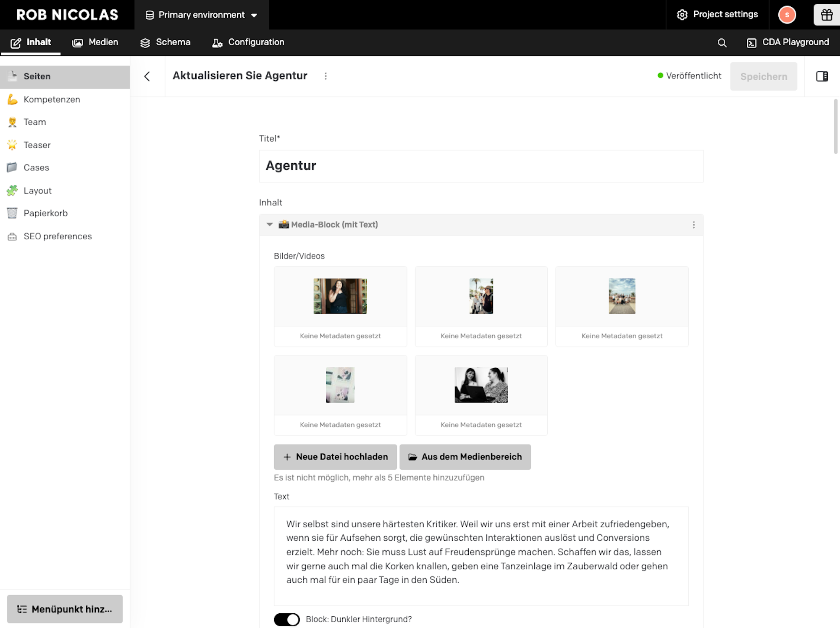Open the Configuration tab

[248, 42]
